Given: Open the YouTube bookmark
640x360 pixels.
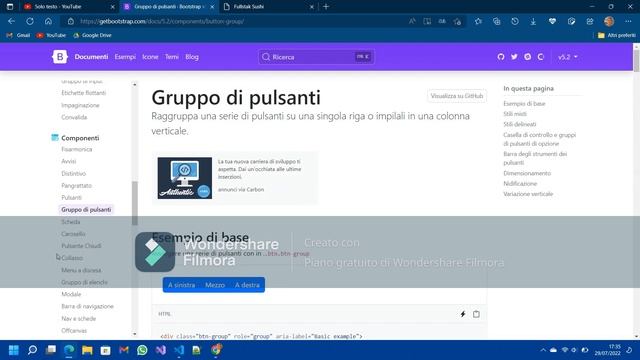Looking at the screenshot, I should (x=51, y=35).
